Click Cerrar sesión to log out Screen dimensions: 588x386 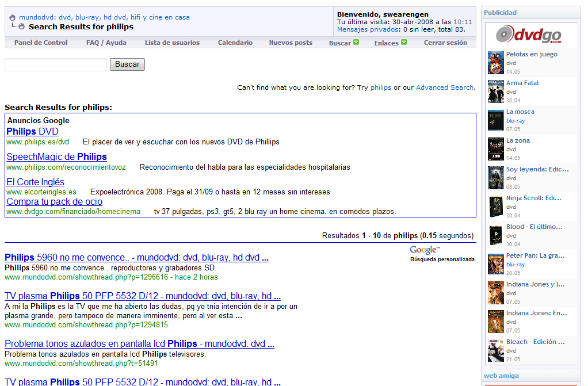click(x=445, y=43)
